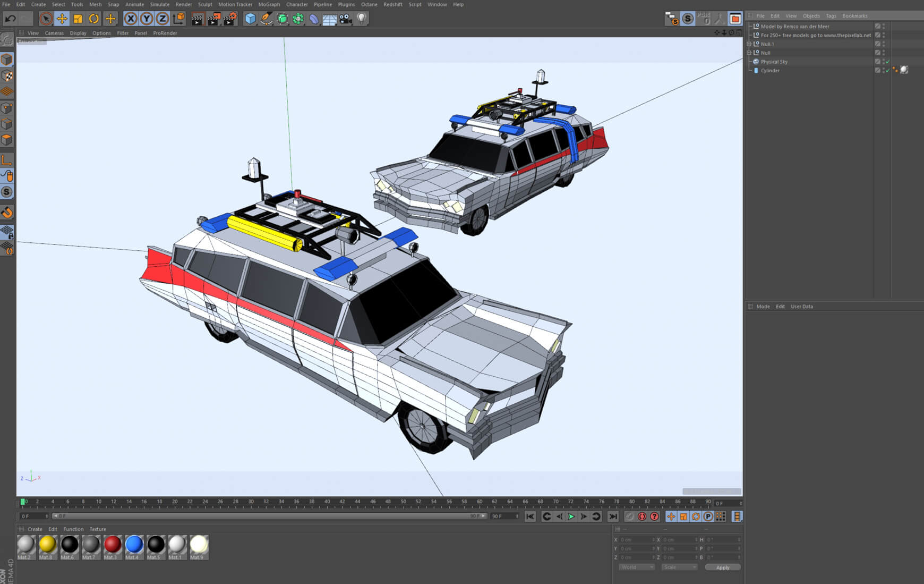The height and width of the screenshot is (584, 924).
Task: Select Points mode in left palette
Action: pos(7,108)
